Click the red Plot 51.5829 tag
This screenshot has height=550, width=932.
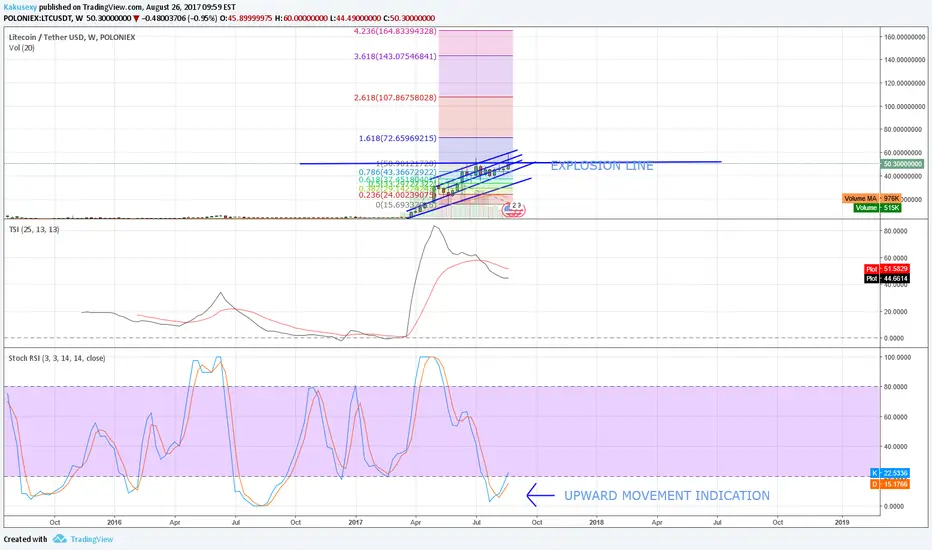(x=886, y=269)
